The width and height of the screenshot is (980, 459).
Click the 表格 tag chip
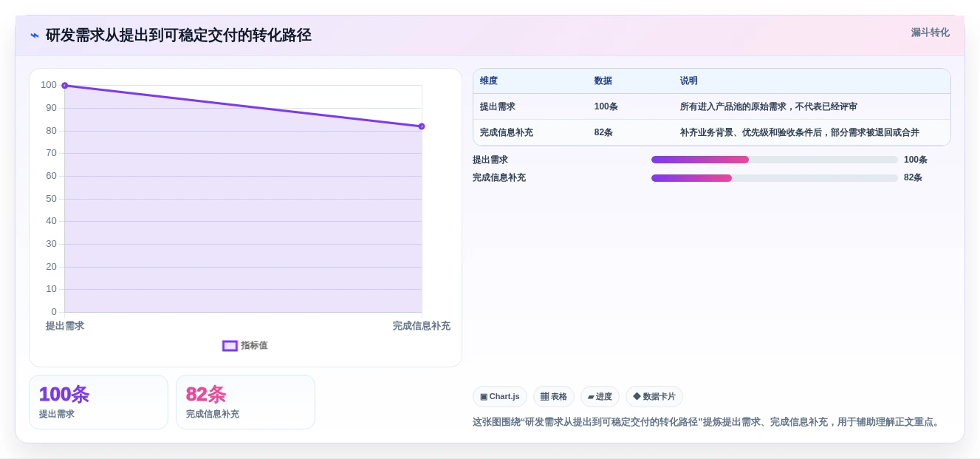(x=554, y=396)
